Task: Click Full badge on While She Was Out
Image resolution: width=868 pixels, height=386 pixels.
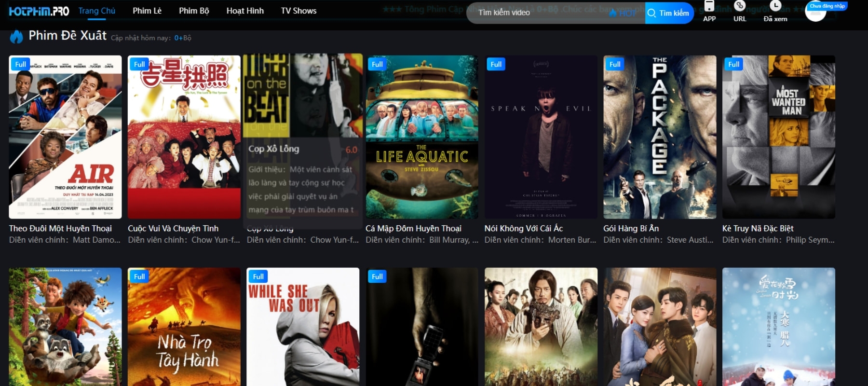Action: click(x=258, y=276)
